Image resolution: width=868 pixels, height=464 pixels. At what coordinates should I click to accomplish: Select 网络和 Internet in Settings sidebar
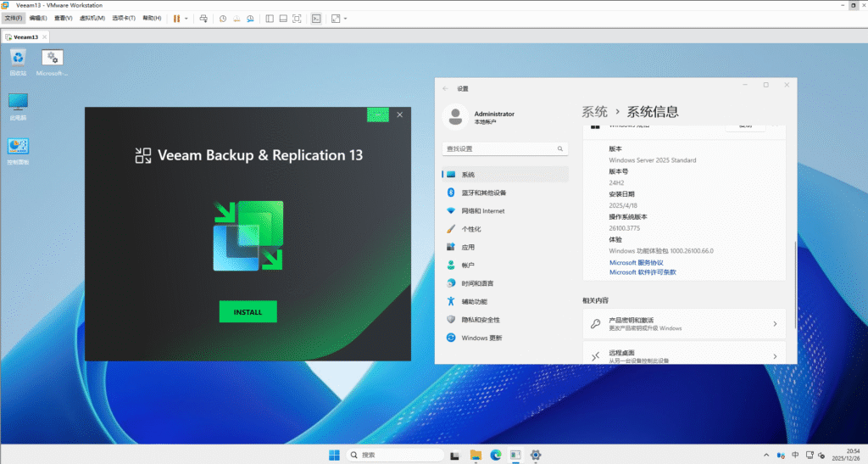coord(482,210)
